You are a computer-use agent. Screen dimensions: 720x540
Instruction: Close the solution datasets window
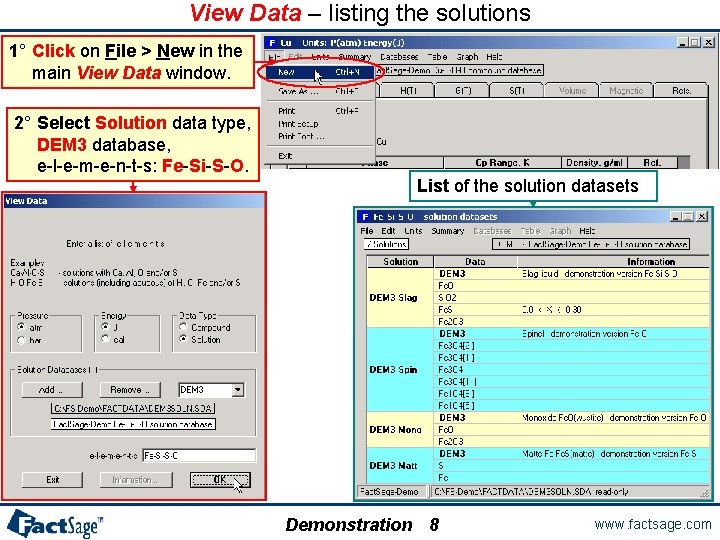point(702,217)
